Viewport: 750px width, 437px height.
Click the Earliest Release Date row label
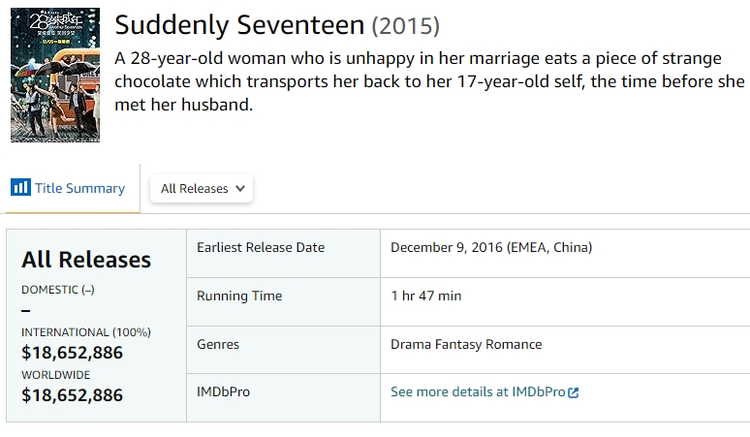[x=260, y=248]
